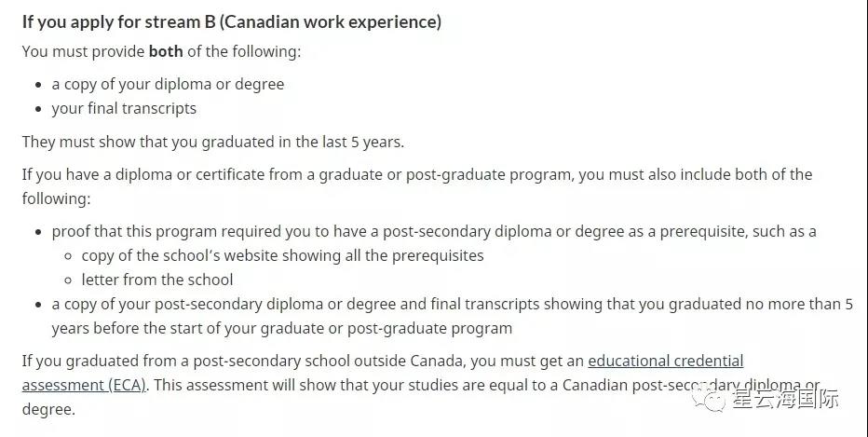Viewport: 868px width, 437px height.
Task: Click the "proof that this program required" bullet
Action: [x=434, y=231]
